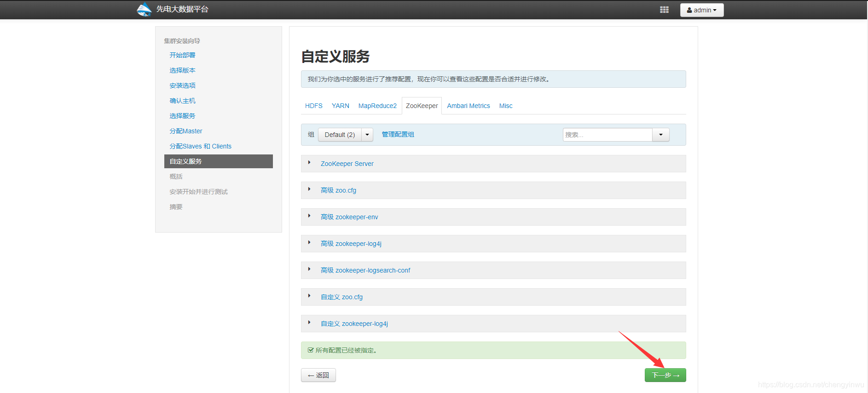Click the recommended-config info message
Screen dimensions: 868x393
point(493,79)
